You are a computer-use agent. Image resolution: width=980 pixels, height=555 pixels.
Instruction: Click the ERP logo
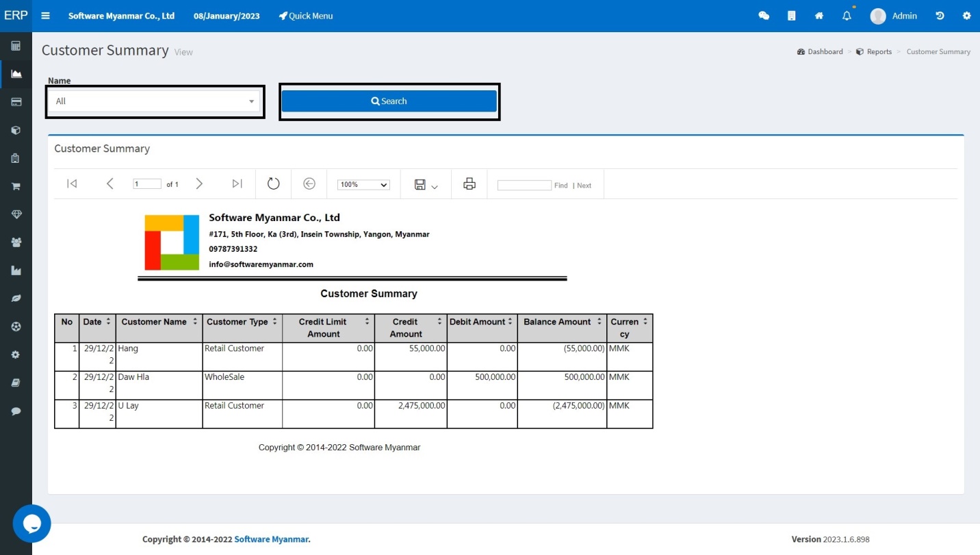(16, 15)
